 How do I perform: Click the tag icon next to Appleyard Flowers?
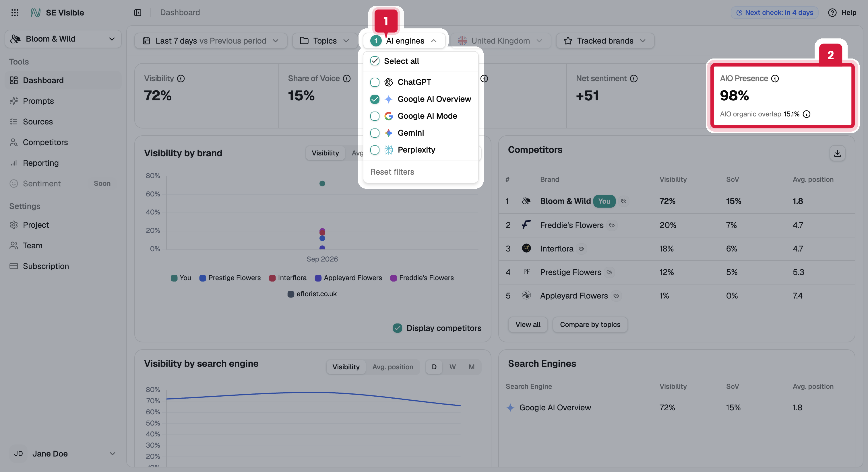616,296
